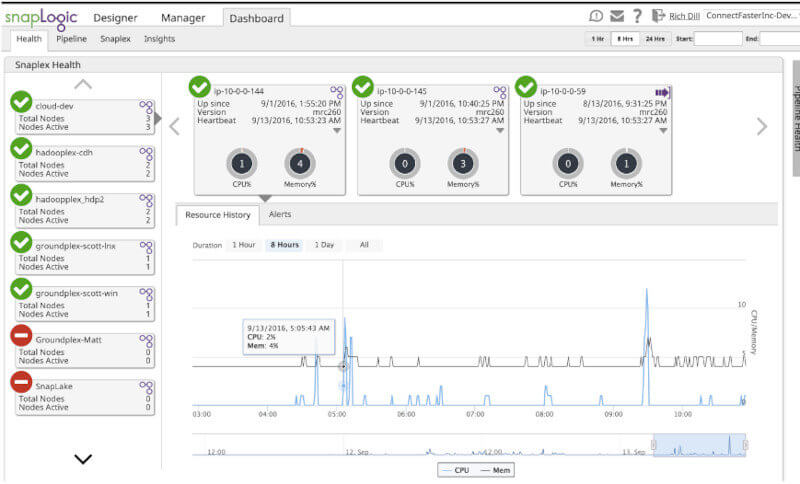The image size is (800, 484).
Task: Switch to the Alerts tab
Action: (280, 215)
